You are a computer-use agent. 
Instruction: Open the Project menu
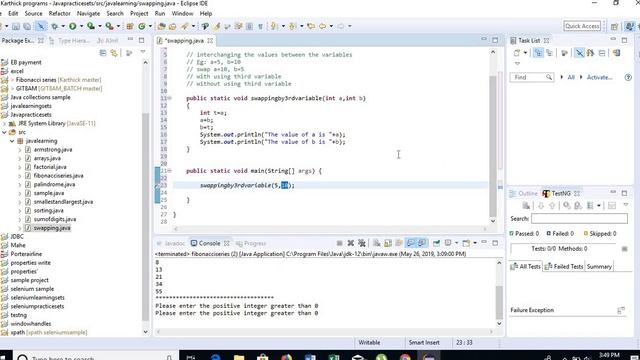pyautogui.click(x=139, y=13)
